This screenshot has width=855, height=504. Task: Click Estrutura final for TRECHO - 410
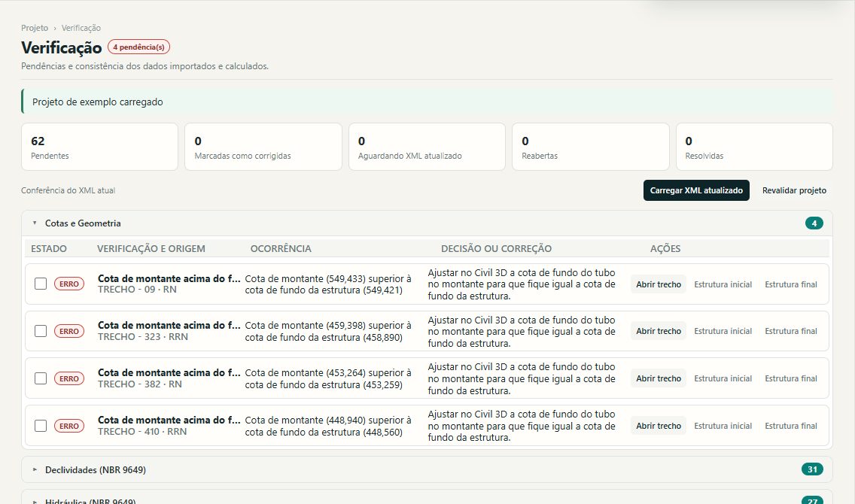(791, 426)
